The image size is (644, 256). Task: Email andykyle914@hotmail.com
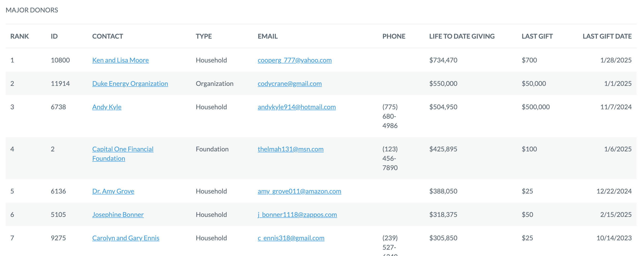point(296,107)
